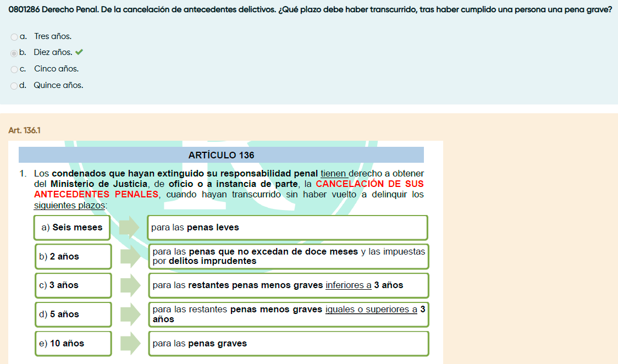
Task: Click the underlined 'siguientes plazos' text
Action: point(69,205)
